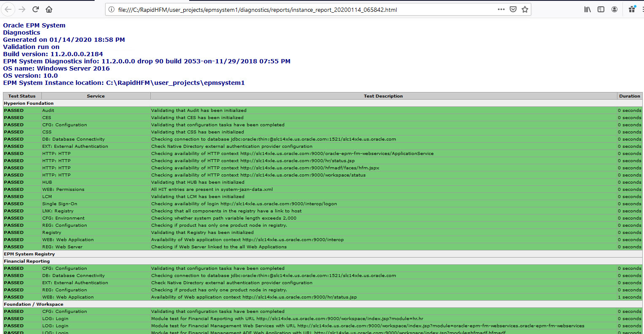Toggle the sidebars icon

[601, 9]
